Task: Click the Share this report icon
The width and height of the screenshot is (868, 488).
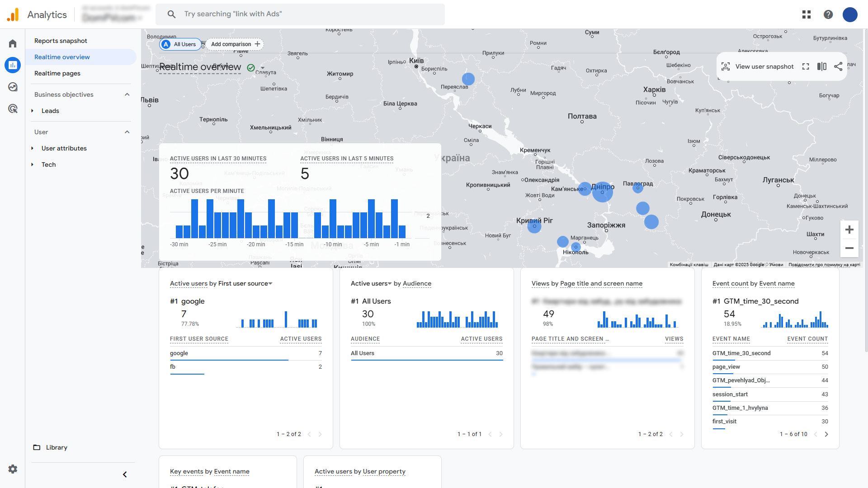Action: tap(838, 66)
